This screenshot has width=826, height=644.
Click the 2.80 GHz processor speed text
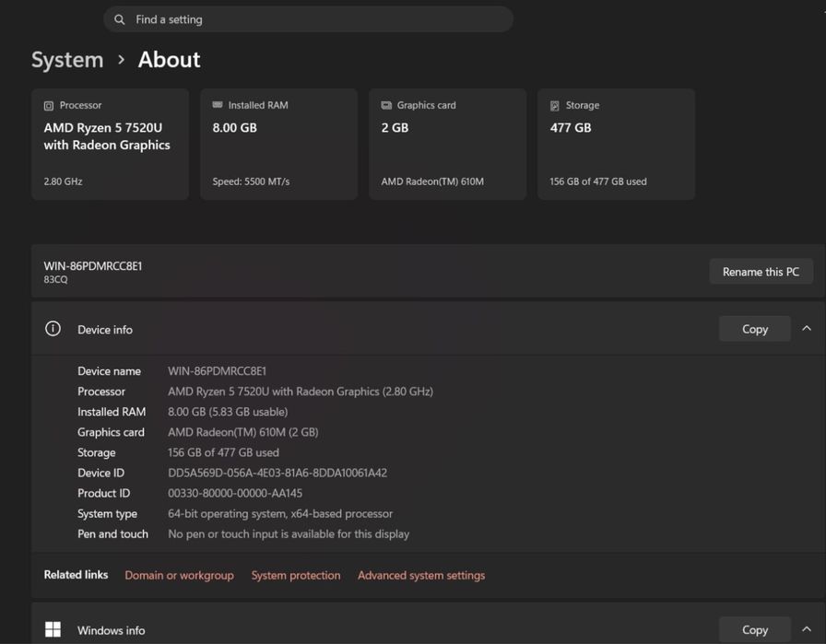(63, 181)
